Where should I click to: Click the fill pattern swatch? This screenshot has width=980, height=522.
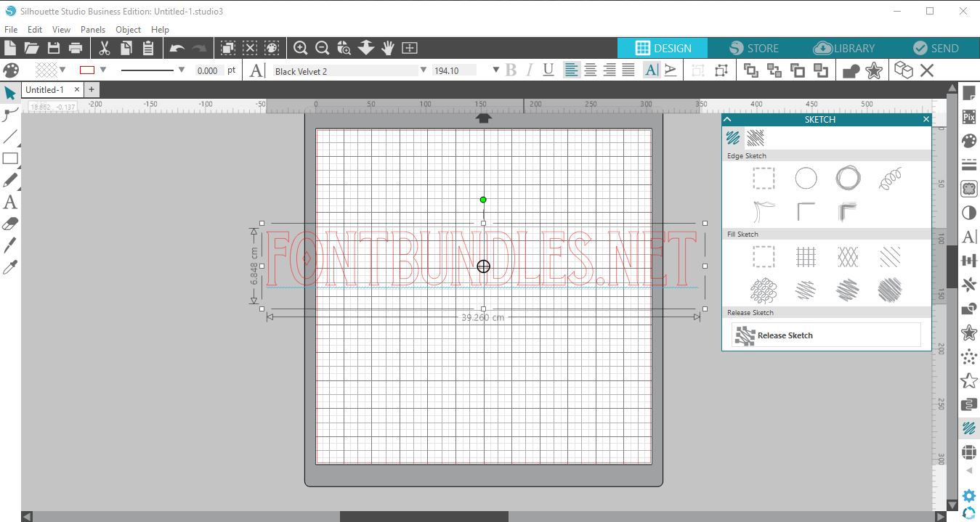click(x=46, y=70)
